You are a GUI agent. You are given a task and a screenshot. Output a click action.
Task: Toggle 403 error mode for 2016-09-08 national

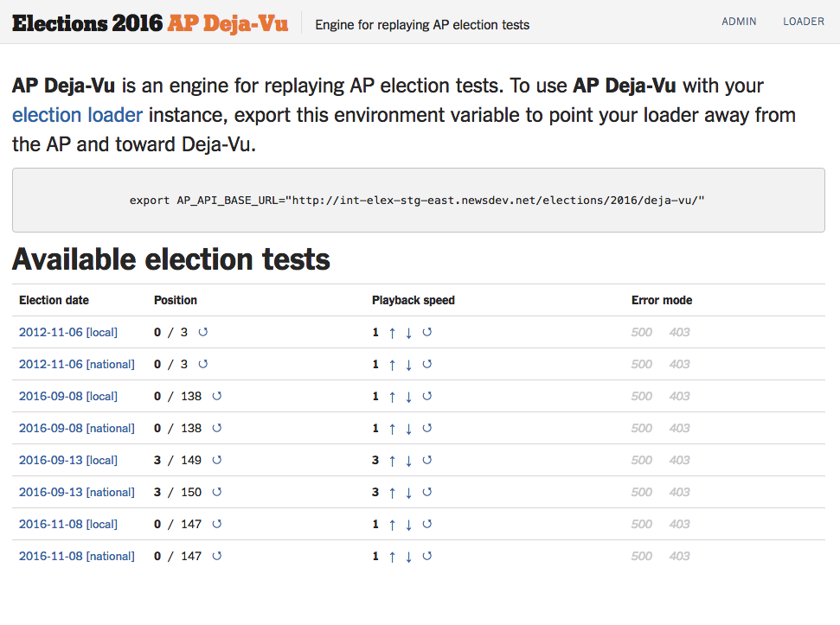point(679,428)
